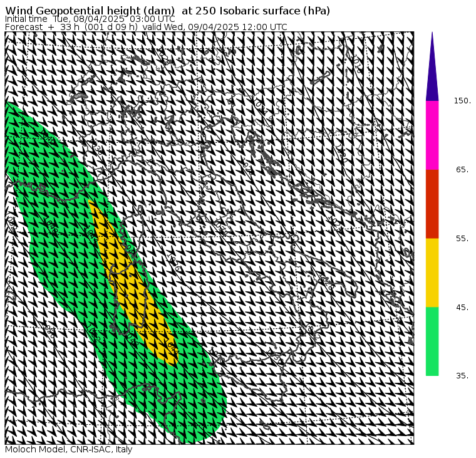Click the 'Forecast + 33 h' validity line
The height and width of the screenshot is (458, 476).
coord(146,27)
